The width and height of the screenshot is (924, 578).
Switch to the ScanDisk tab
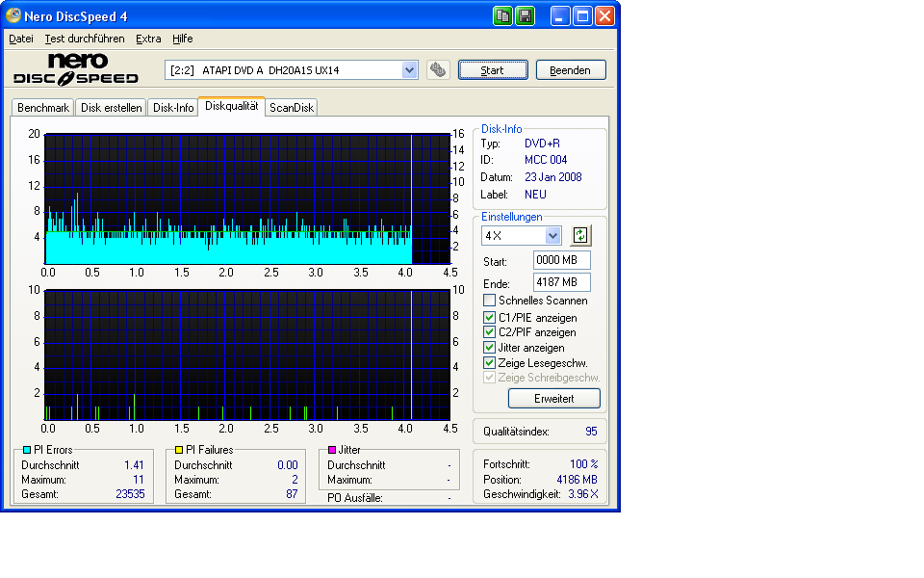point(291,108)
